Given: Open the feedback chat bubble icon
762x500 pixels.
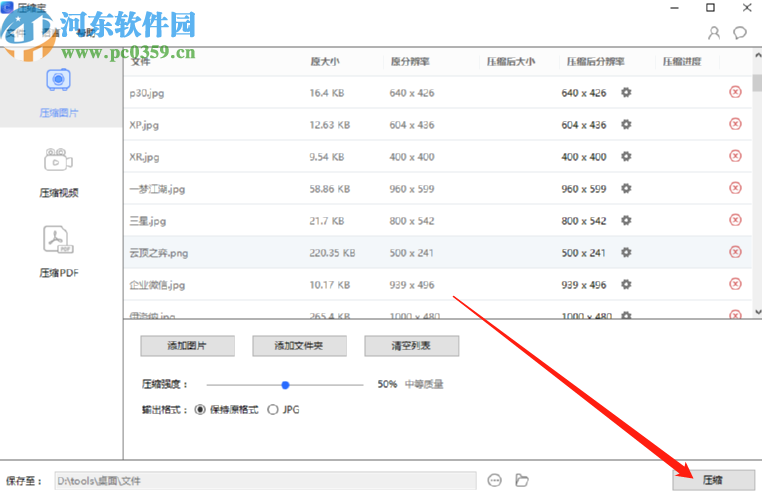Looking at the screenshot, I should tap(740, 33).
